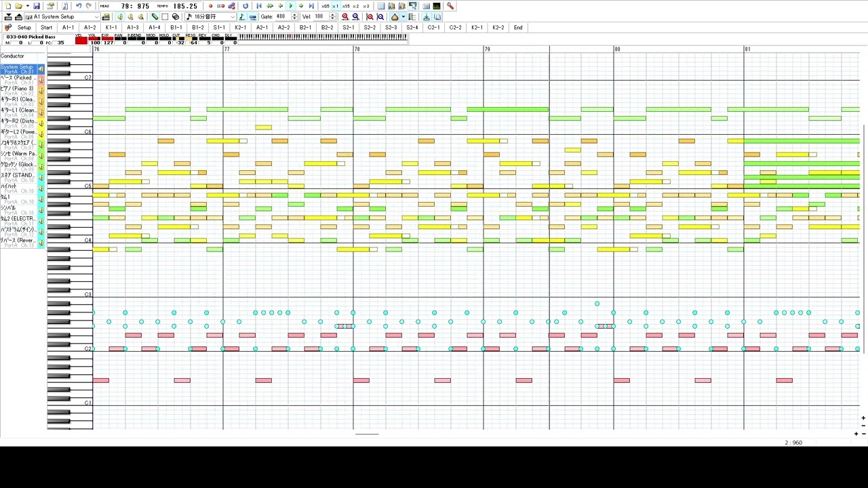Click the undo arrow icon
The height and width of the screenshot is (488, 868).
coord(79,6)
